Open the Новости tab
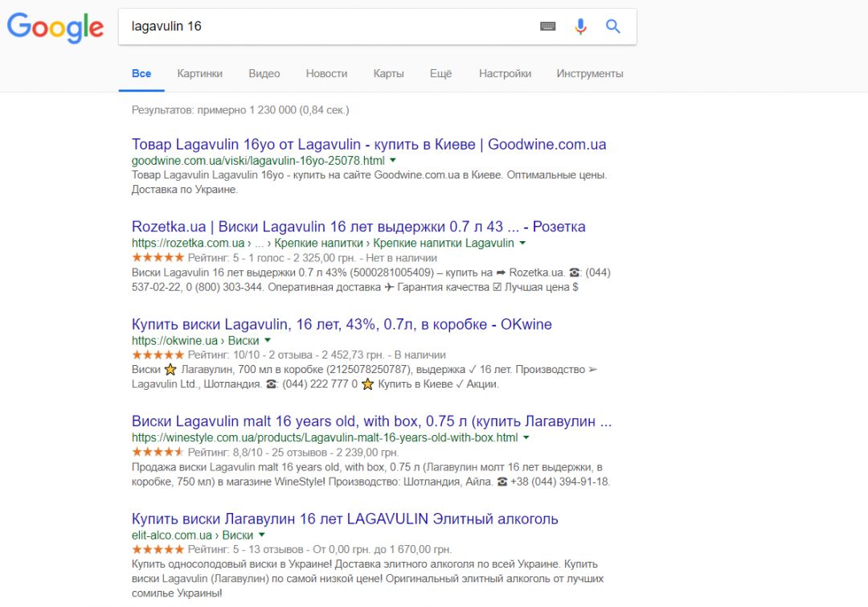868x607 pixels. pos(326,74)
